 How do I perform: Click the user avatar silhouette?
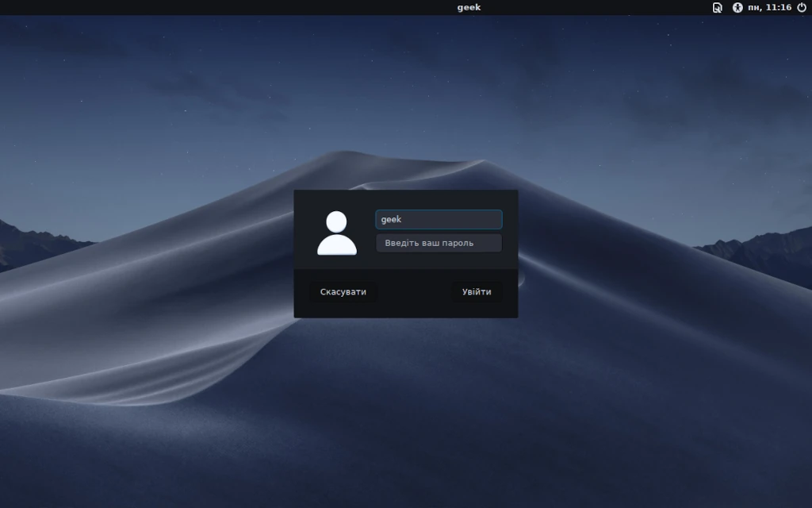tap(336, 233)
